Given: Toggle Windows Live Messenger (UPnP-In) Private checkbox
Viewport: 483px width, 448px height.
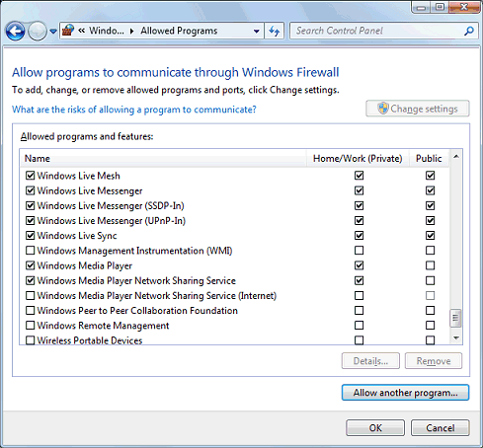Looking at the screenshot, I should [x=359, y=220].
